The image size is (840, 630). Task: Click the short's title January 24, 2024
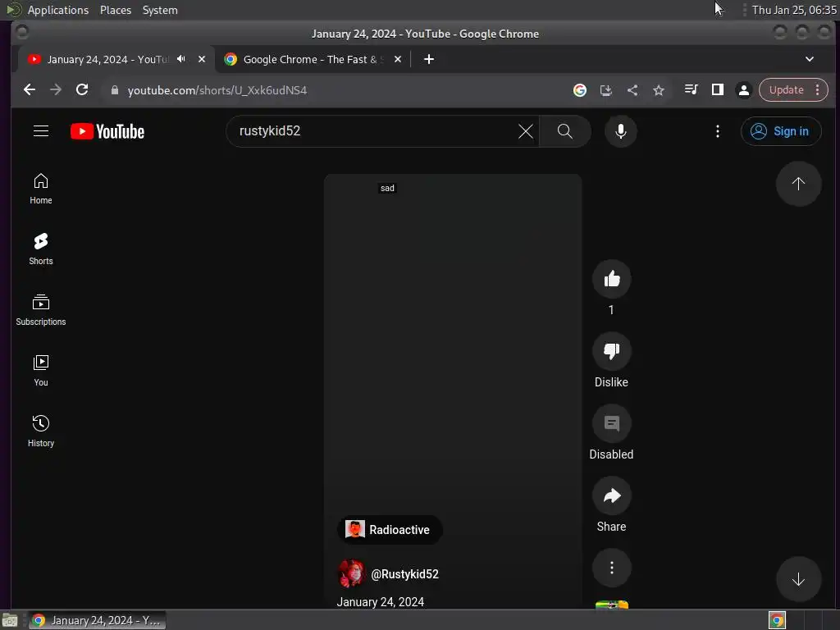pos(381,602)
